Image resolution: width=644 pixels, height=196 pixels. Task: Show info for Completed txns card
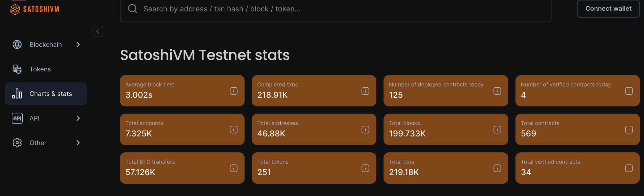coord(365,91)
